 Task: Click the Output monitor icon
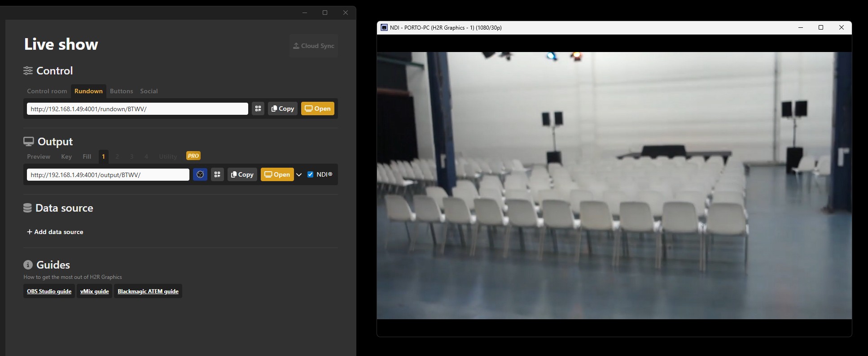pos(28,142)
